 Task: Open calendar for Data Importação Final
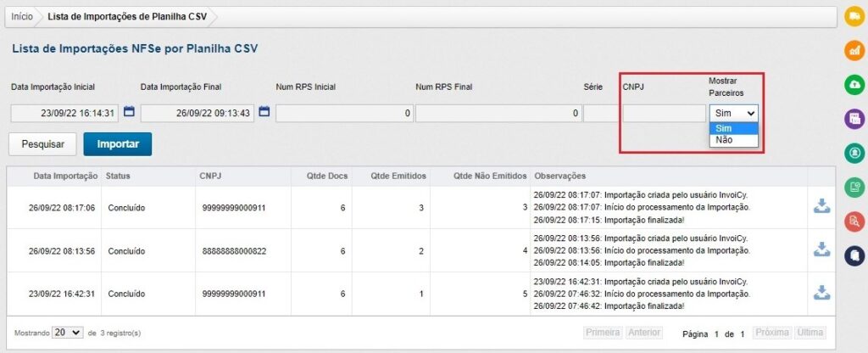tap(264, 112)
